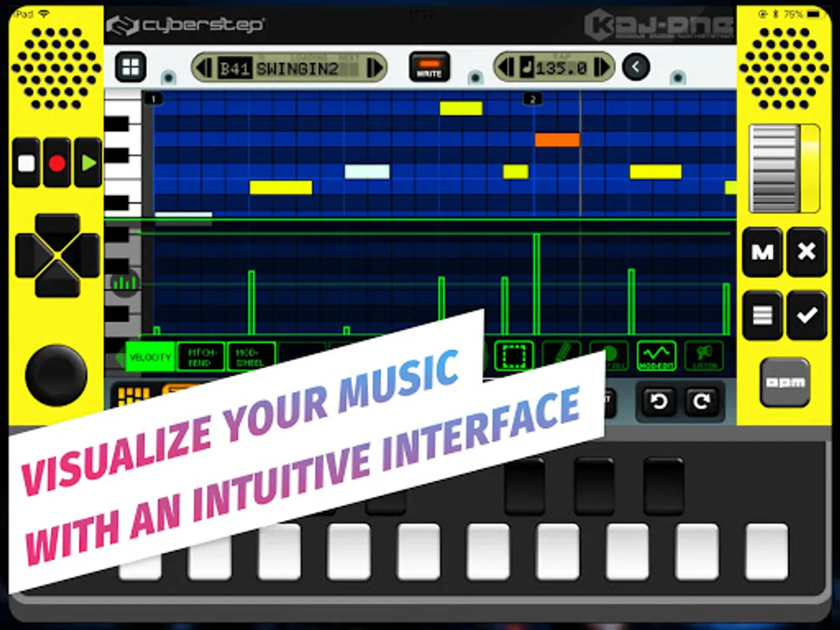Select the B41 SWINGIN2 pattern display
Screen dimensions: 840x630
(x=289, y=68)
